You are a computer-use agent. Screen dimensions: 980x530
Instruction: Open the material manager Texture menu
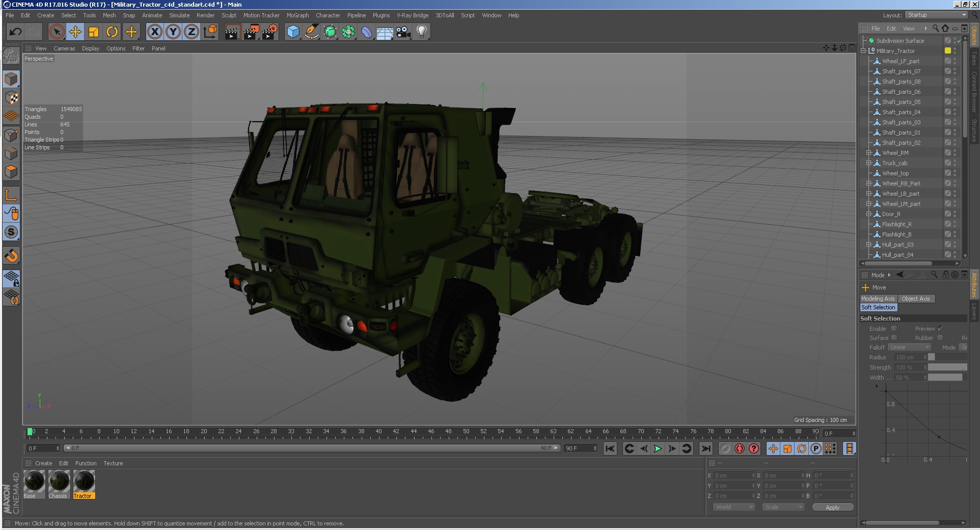point(113,463)
